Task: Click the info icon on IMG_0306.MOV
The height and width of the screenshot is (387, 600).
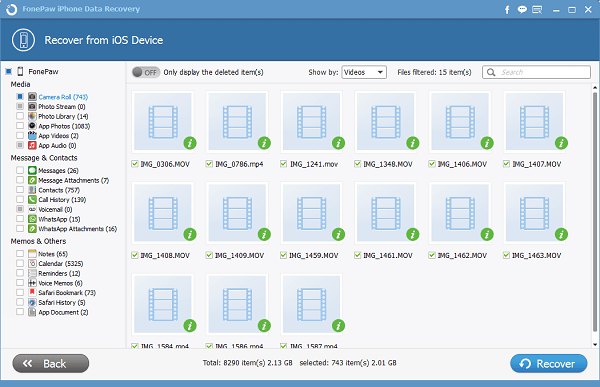Action: pyautogui.click(x=190, y=143)
